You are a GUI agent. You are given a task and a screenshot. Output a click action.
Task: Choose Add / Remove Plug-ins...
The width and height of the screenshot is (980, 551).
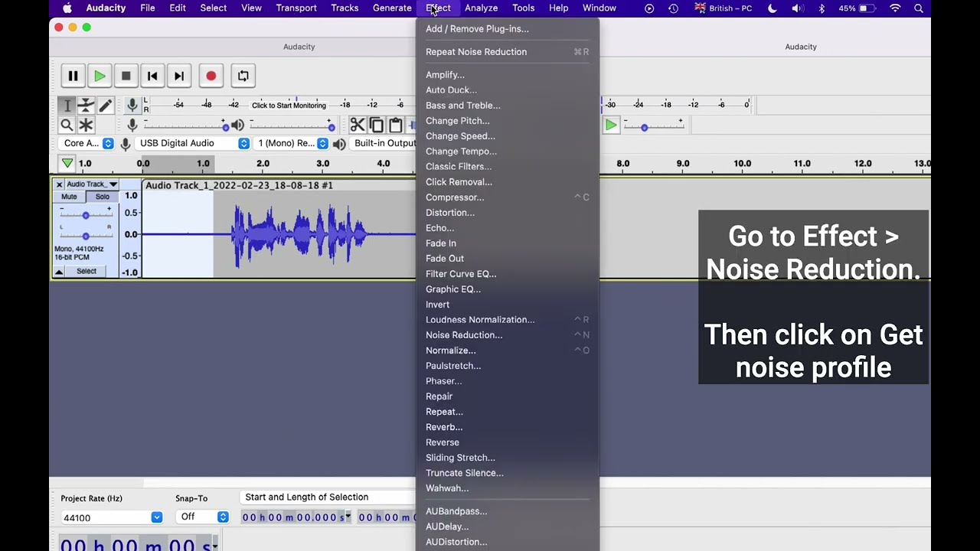507,29
